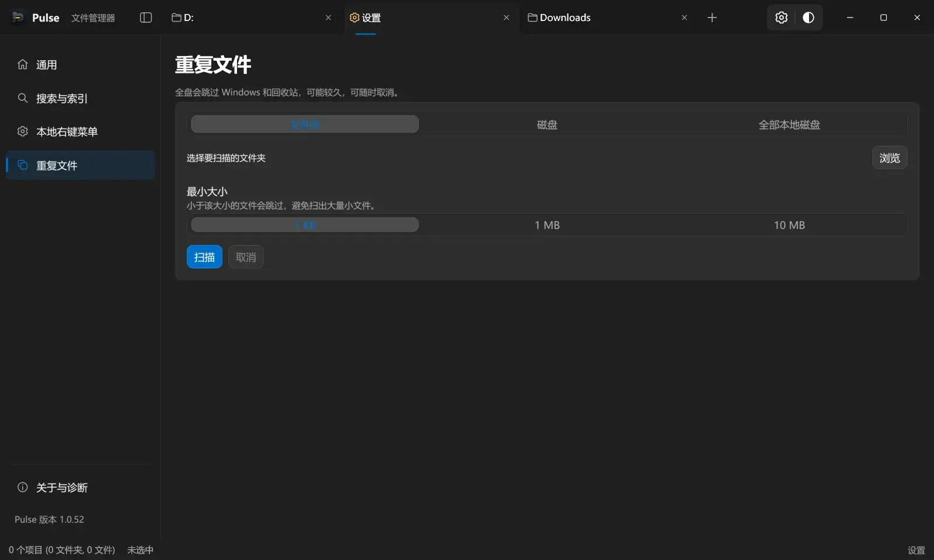Screen dimensions: 934x560
Task: Click the 最小大小 label
Action: (x=207, y=191)
